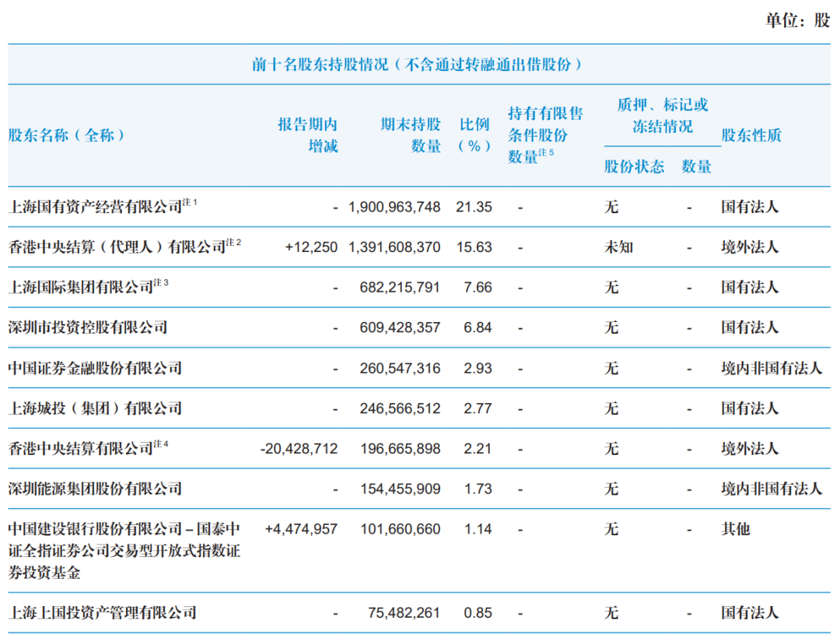Viewport: 840px width, 634px height.
Task: Click 中国证券金融股份有限公司 name
Action: [96, 368]
